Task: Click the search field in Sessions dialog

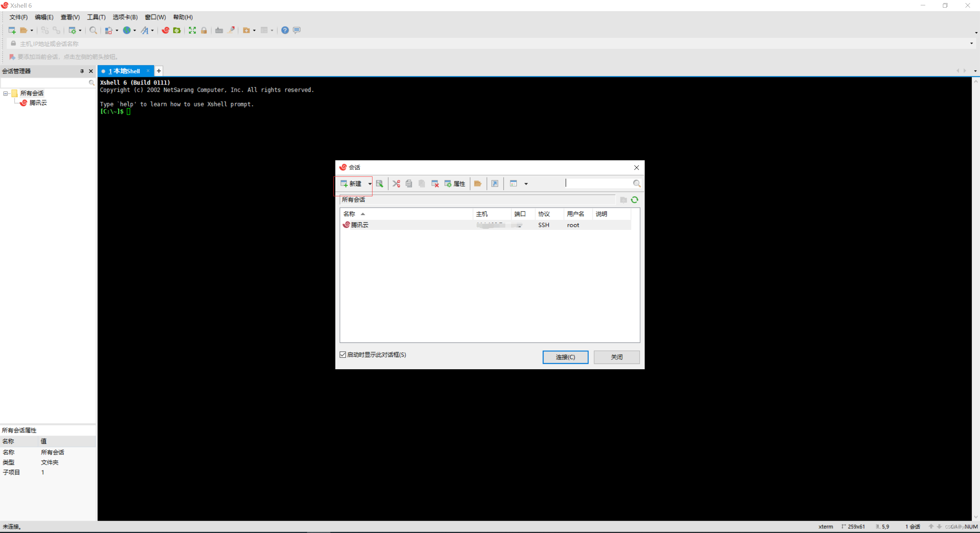Action: click(598, 184)
